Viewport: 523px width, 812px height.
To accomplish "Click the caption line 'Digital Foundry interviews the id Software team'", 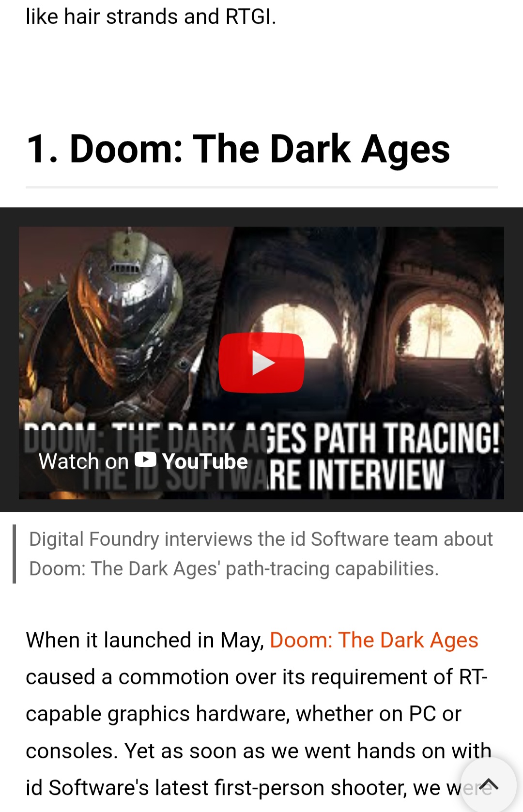I will tap(261, 539).
